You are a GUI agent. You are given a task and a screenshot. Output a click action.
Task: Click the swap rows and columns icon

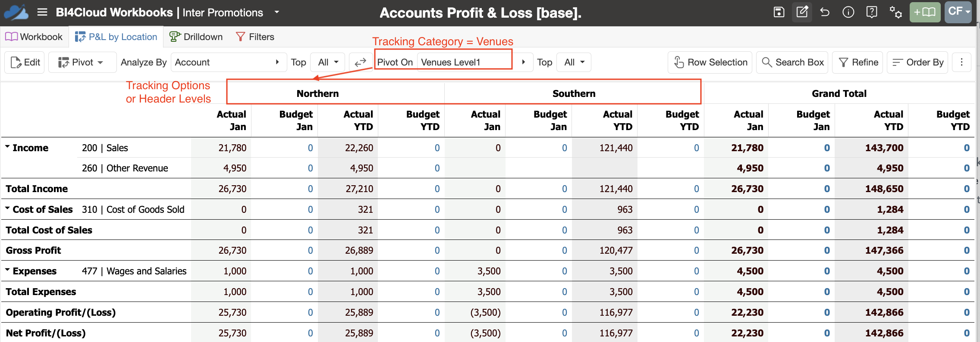pyautogui.click(x=360, y=62)
